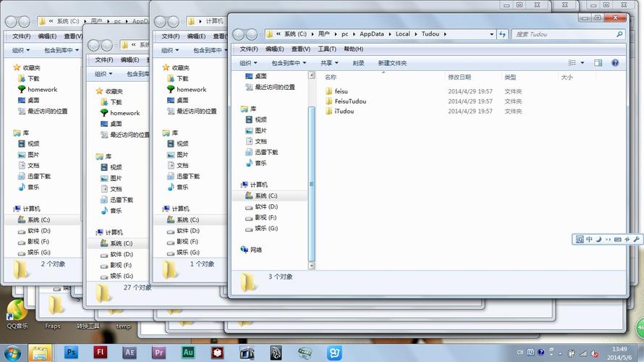Viewport: 644px width, 362px height.
Task: Open the soft keyboard on the IME bar
Action: pos(618,239)
